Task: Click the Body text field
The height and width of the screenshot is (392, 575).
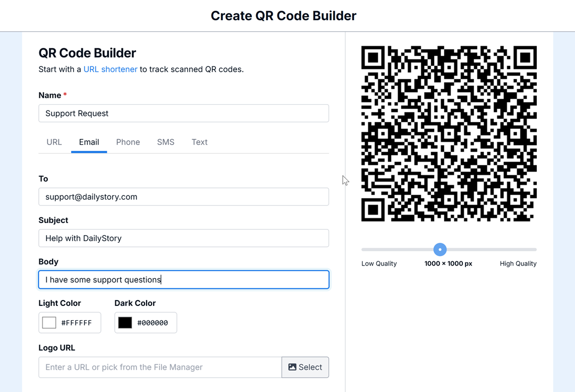Action: point(183,279)
